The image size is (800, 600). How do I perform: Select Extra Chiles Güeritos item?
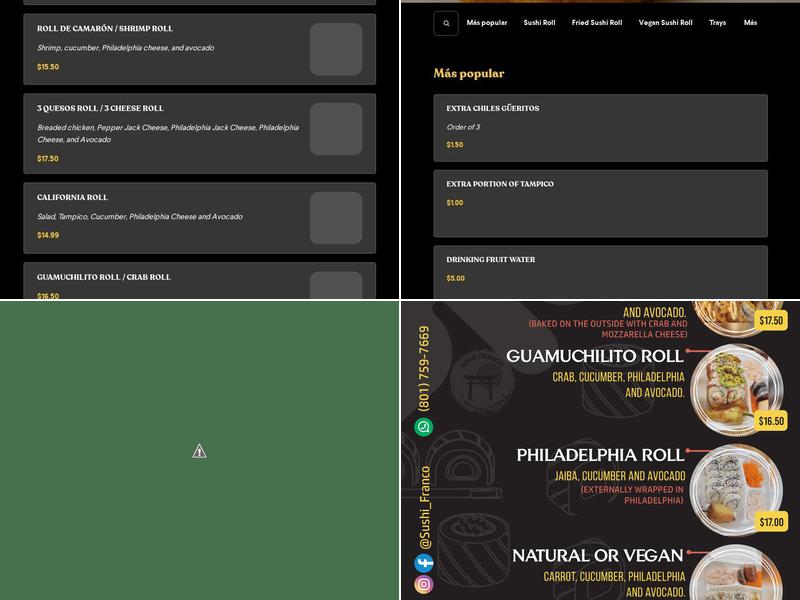click(x=601, y=128)
